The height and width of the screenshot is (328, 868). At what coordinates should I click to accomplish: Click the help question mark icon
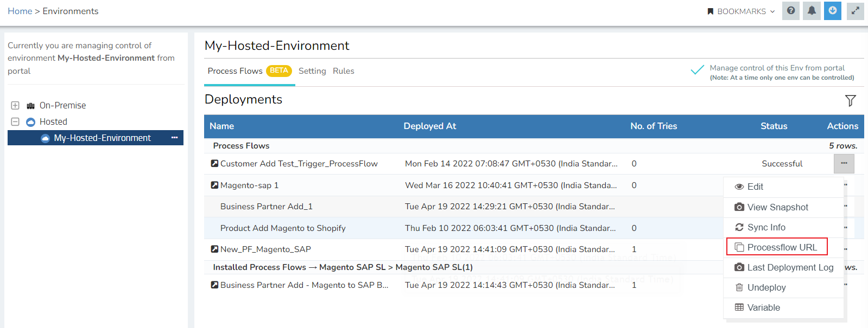click(791, 11)
